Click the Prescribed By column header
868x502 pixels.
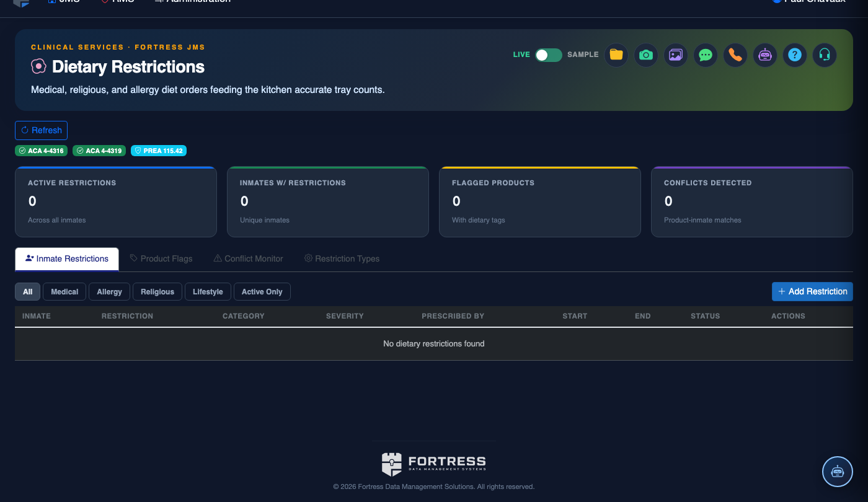pyautogui.click(x=453, y=316)
